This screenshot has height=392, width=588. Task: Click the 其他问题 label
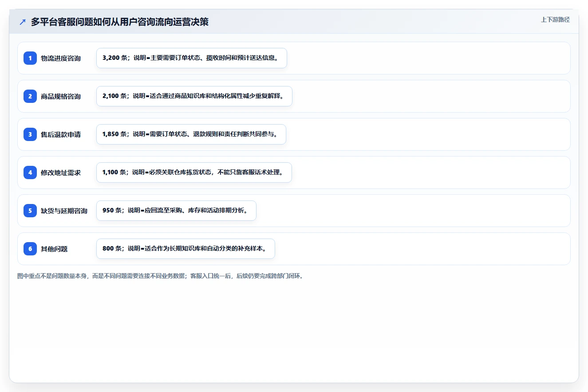pos(54,249)
